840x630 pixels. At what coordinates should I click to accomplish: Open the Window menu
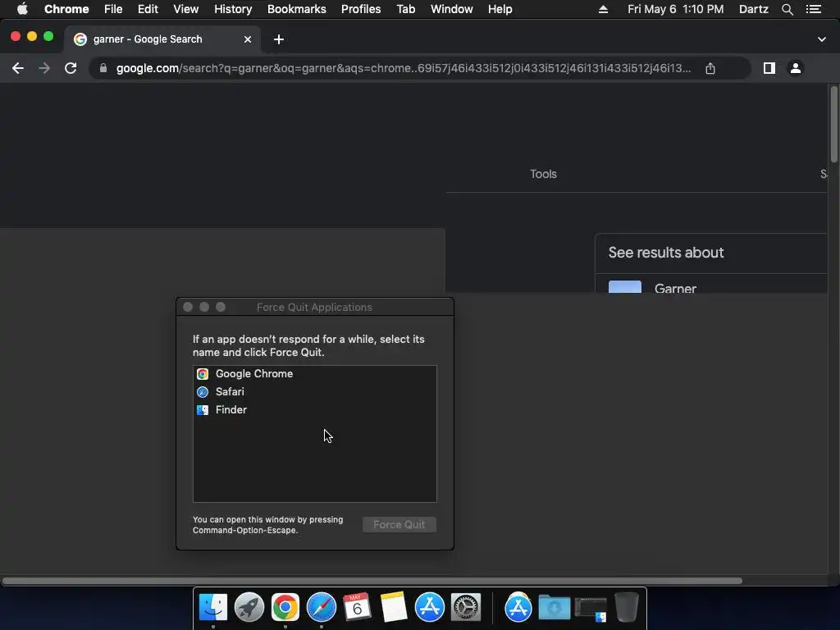tap(452, 9)
